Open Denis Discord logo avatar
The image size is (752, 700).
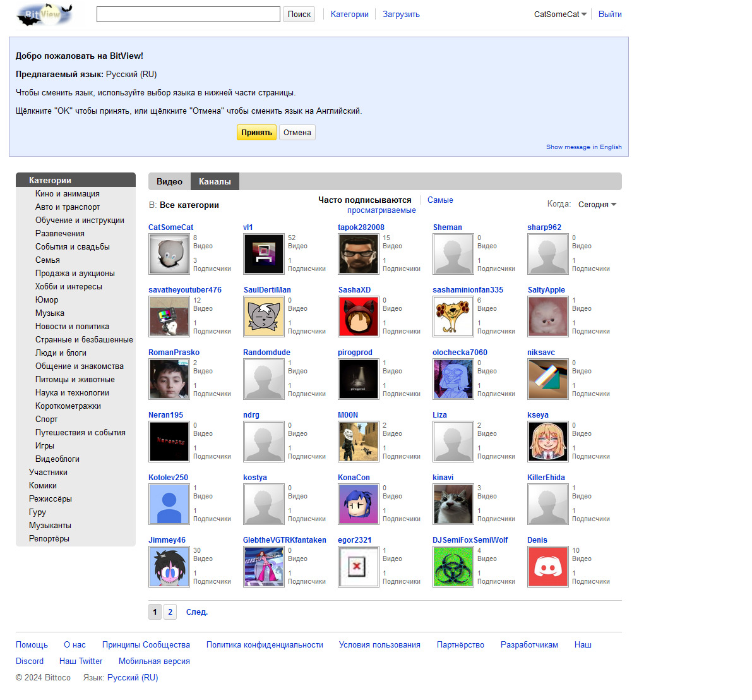tap(547, 567)
